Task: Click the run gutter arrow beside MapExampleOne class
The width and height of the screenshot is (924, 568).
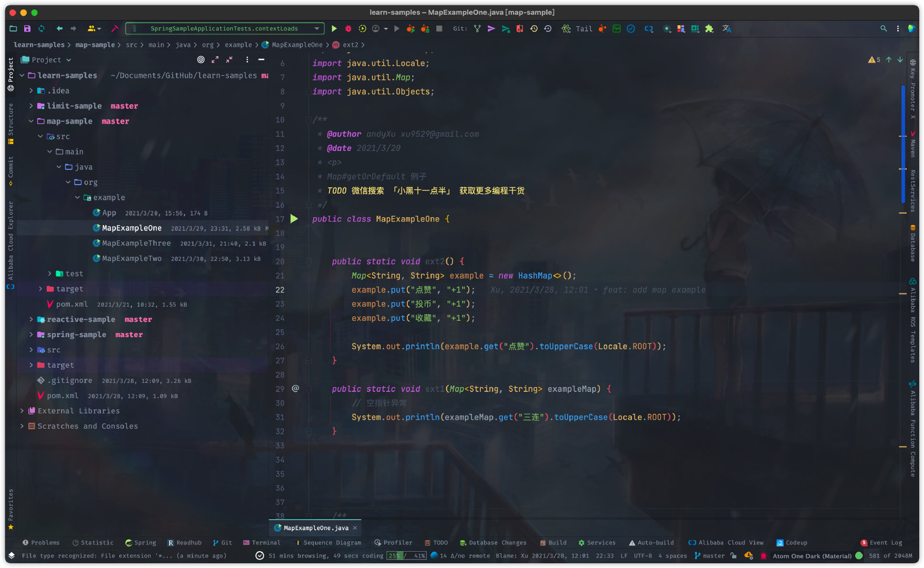Action: [294, 219]
